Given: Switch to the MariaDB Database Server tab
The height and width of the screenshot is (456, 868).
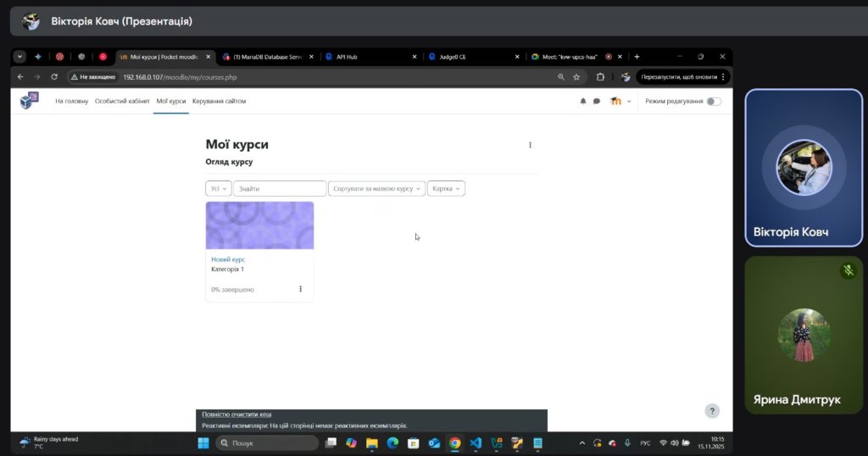Looking at the screenshot, I should coord(267,57).
